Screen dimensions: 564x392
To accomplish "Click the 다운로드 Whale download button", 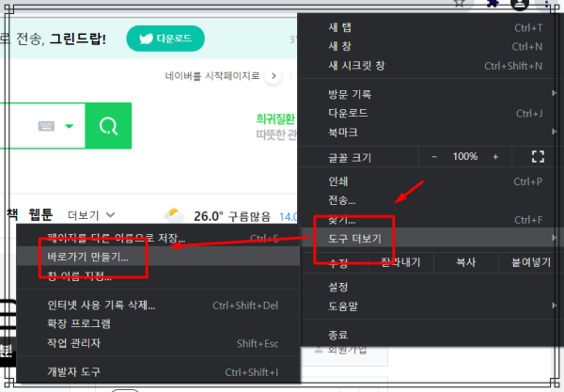I will pyautogui.click(x=165, y=39).
